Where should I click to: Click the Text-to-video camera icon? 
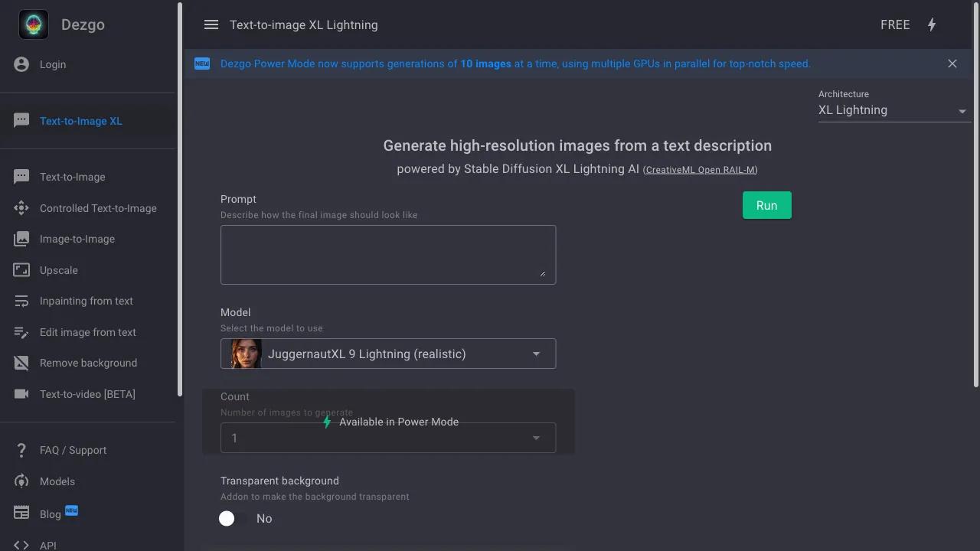pos(21,394)
